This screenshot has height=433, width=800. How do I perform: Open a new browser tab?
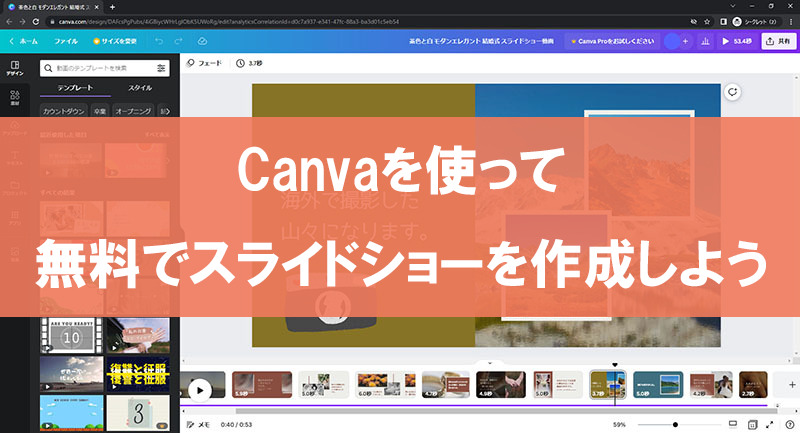point(112,7)
